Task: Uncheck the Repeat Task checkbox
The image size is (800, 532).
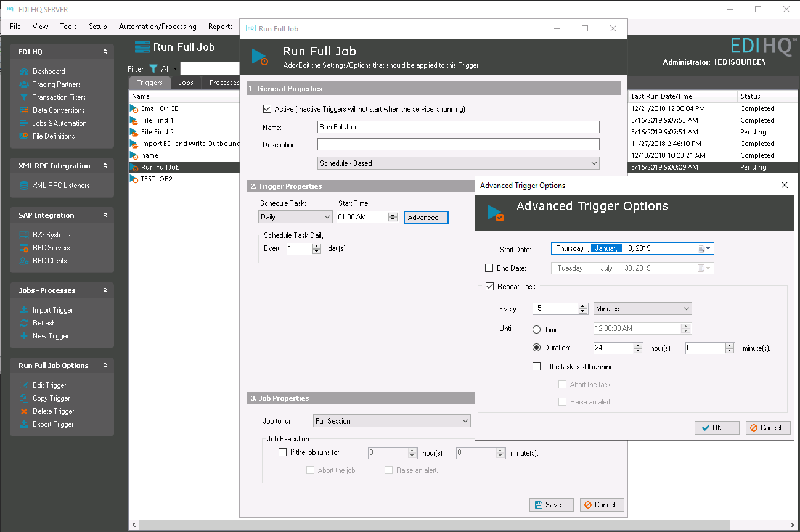Action: point(489,287)
